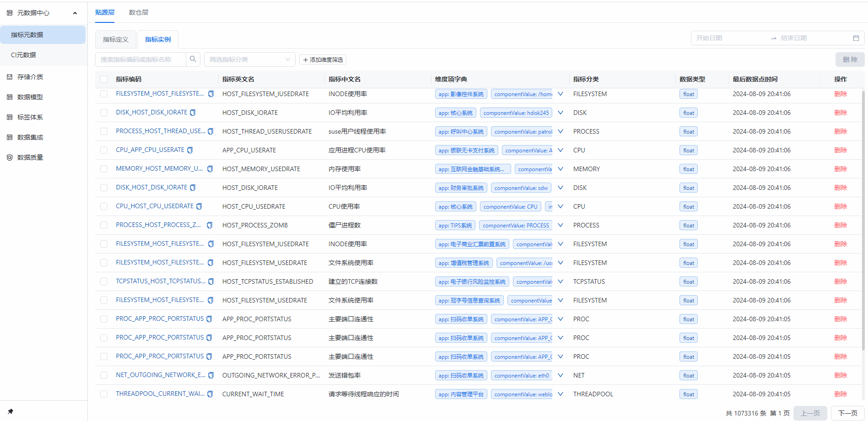Screen dimensions: 868x421
Task: Copy icon next to MEMORY_HOST_MEMORY_U...
Action: point(210,169)
